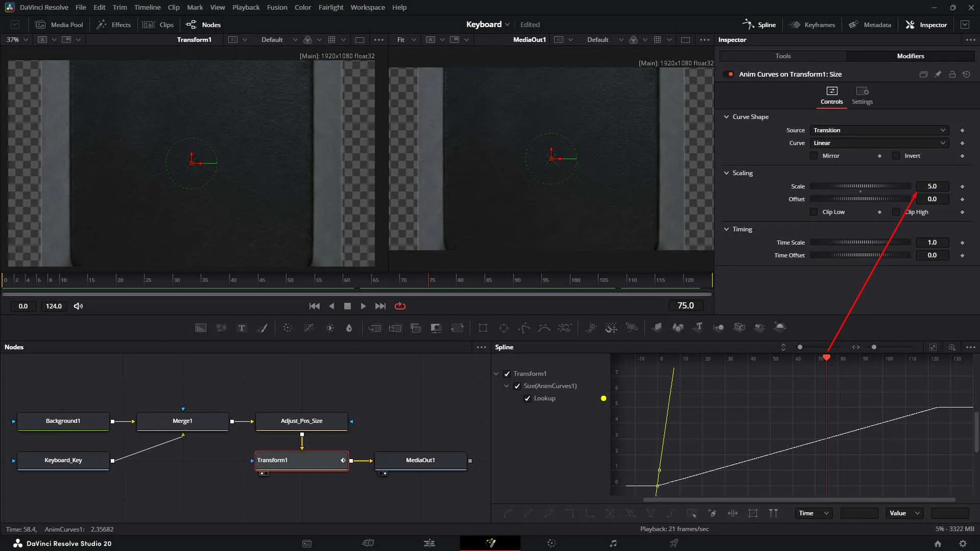Screen dimensions: 980x551
Task: Add a Text 3D node from the toolbar
Action: tap(699, 328)
